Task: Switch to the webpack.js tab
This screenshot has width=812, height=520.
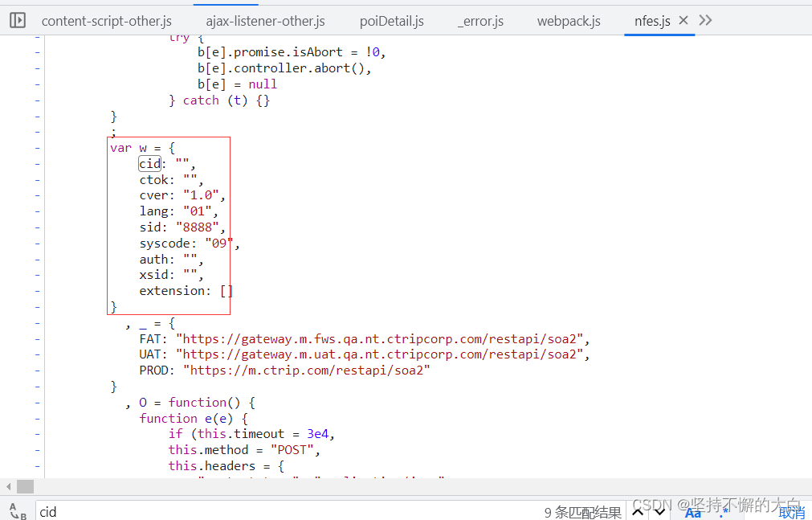Action: point(569,21)
